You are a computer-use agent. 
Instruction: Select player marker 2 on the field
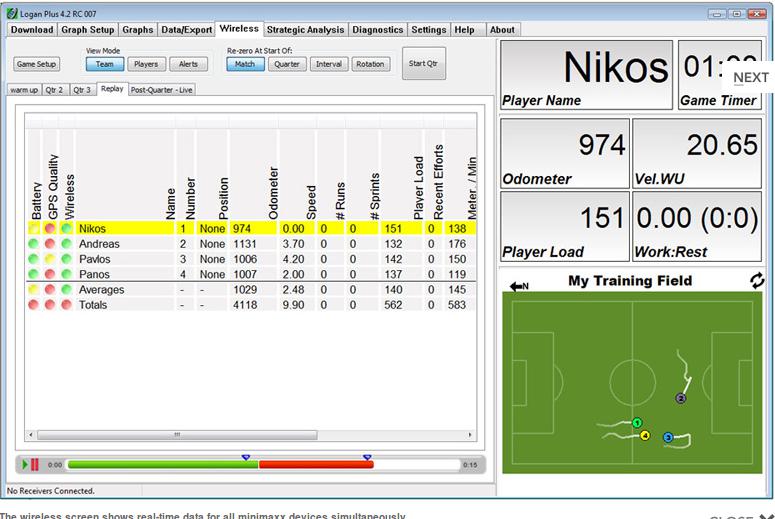point(681,398)
